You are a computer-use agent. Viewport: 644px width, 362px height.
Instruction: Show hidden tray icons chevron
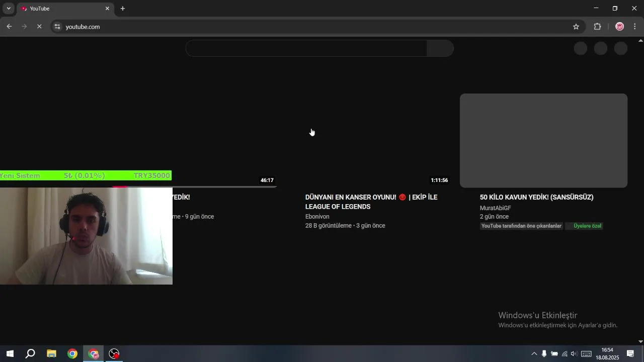(534, 354)
